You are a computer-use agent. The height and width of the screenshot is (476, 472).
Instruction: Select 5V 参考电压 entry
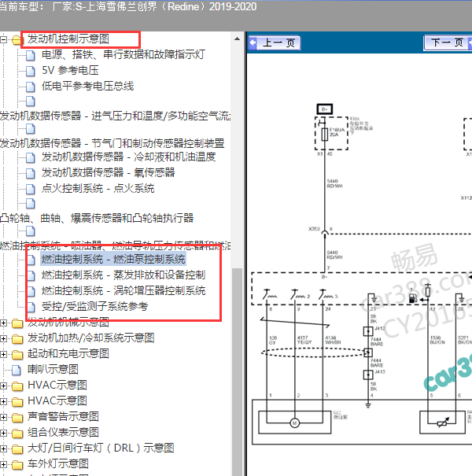(x=70, y=71)
